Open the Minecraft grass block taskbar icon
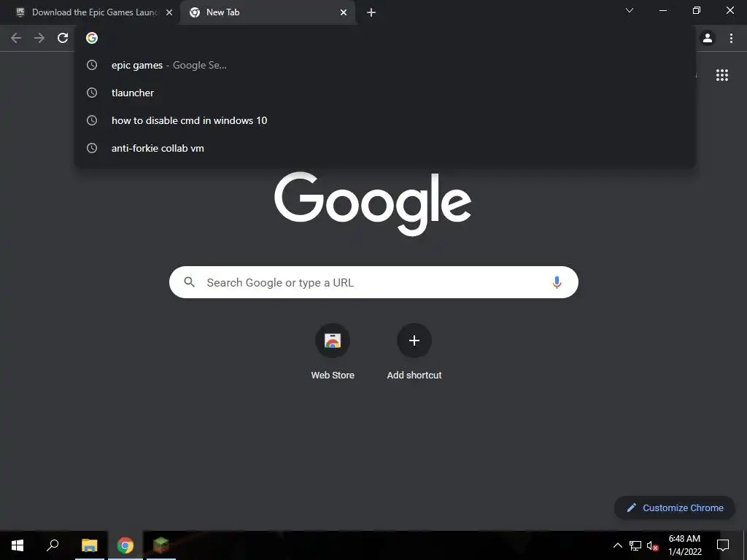The width and height of the screenshot is (747, 560). (161, 545)
